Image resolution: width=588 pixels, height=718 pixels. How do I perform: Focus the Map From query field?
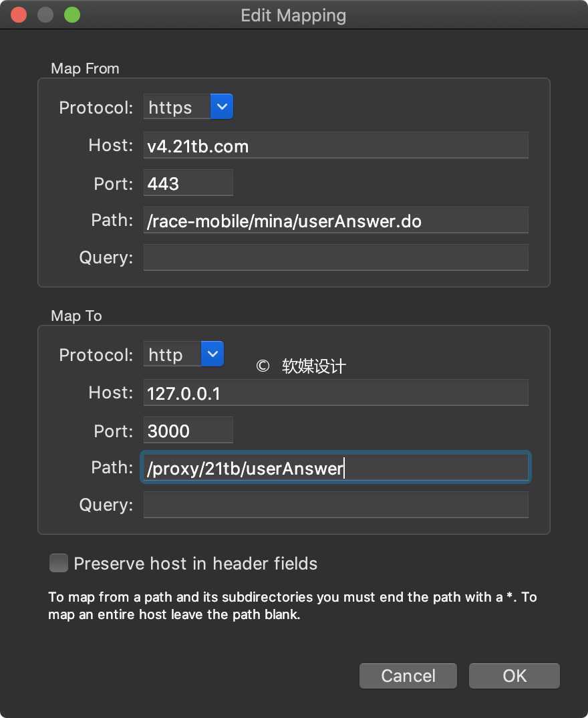[x=335, y=257]
